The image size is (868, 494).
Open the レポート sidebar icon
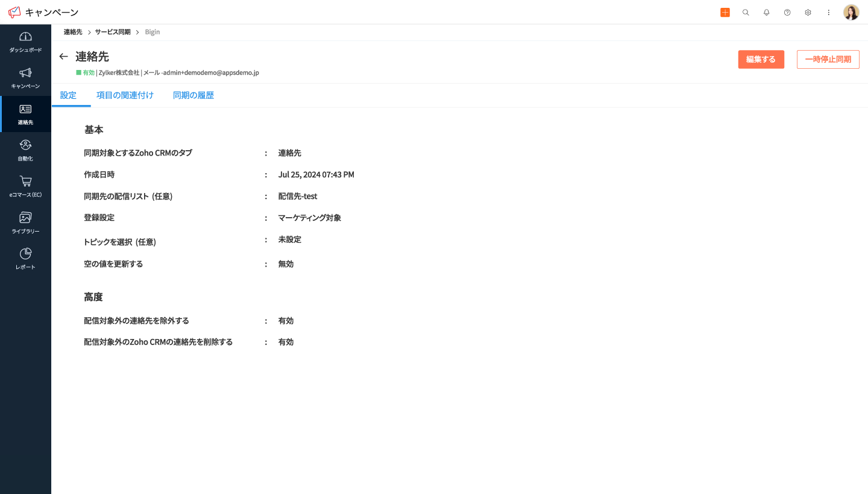coord(25,259)
